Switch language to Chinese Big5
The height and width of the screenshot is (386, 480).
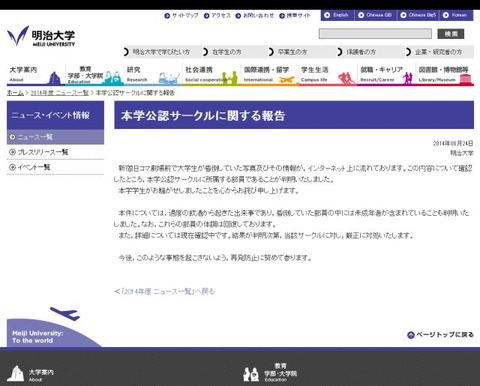coord(418,15)
